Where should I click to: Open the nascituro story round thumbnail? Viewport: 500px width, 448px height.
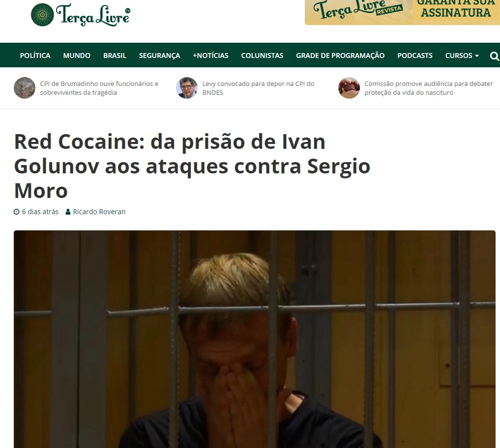tap(349, 88)
